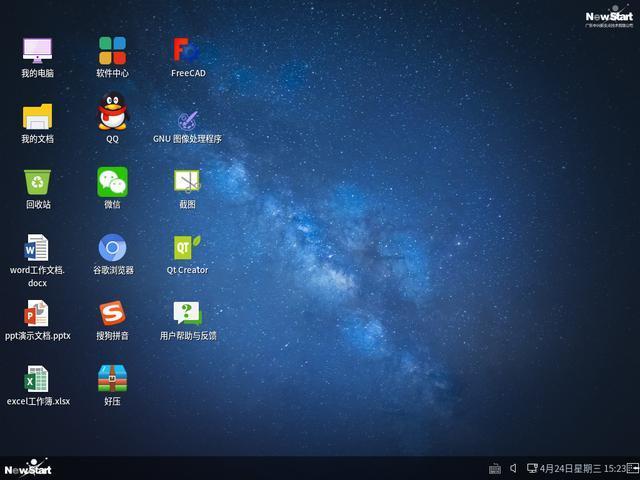Click the ppt演示文档.pptx file name text
The height and width of the screenshot is (480, 640).
coord(38,336)
